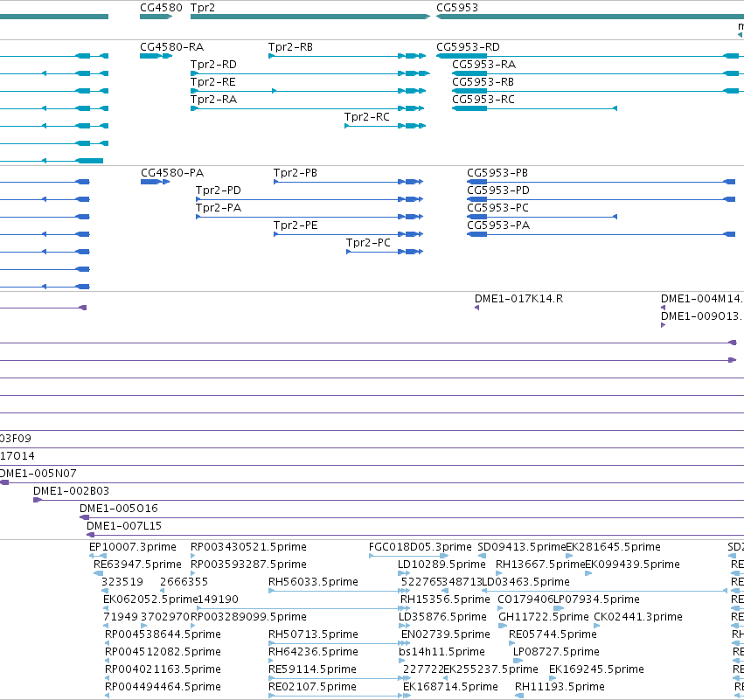This screenshot has height=700, width=744.
Task: Click EST RP003593287.5prime
Action: tap(248, 565)
